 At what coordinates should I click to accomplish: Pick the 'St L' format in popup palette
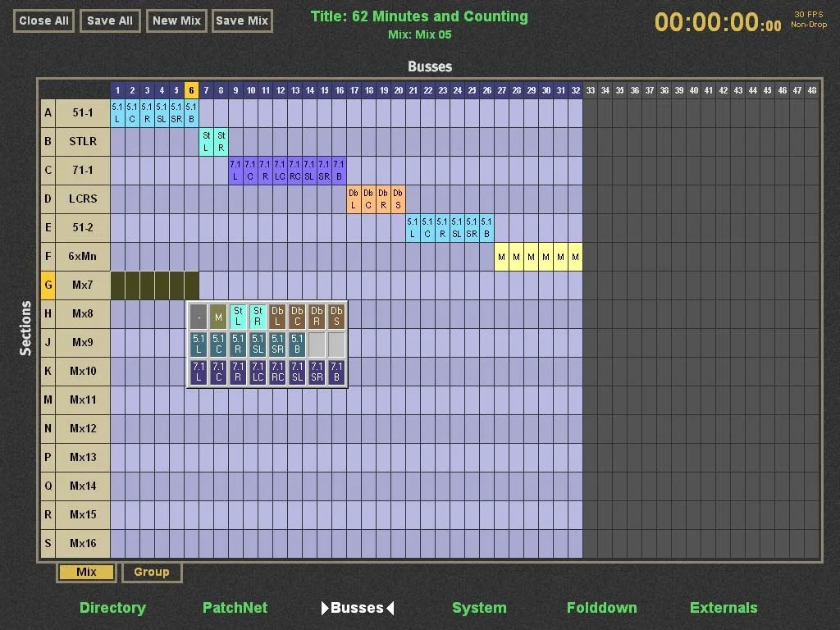click(x=238, y=317)
